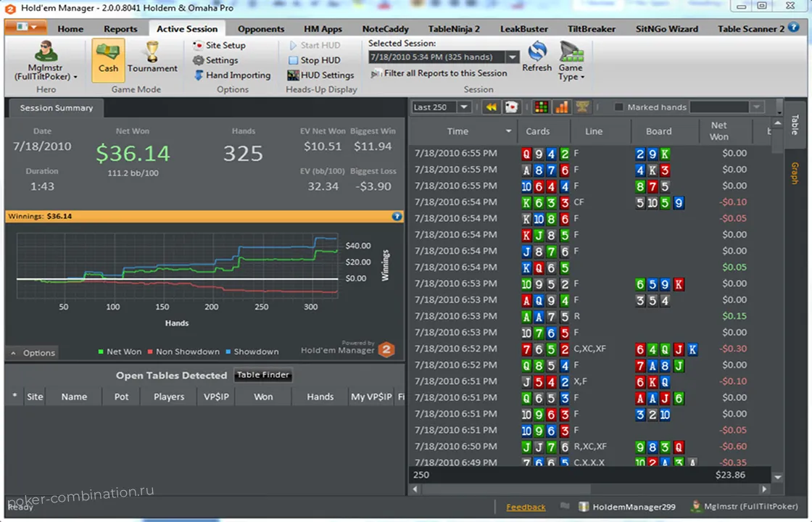812x522 pixels.
Task: Select the Tournament game mode icon
Action: [152, 58]
